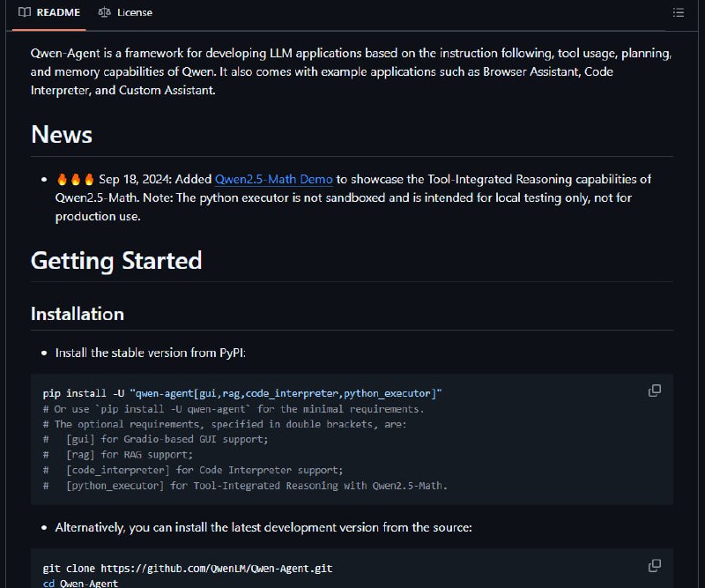Copy the git clone code block
This screenshot has height=588, width=705.
(655, 565)
